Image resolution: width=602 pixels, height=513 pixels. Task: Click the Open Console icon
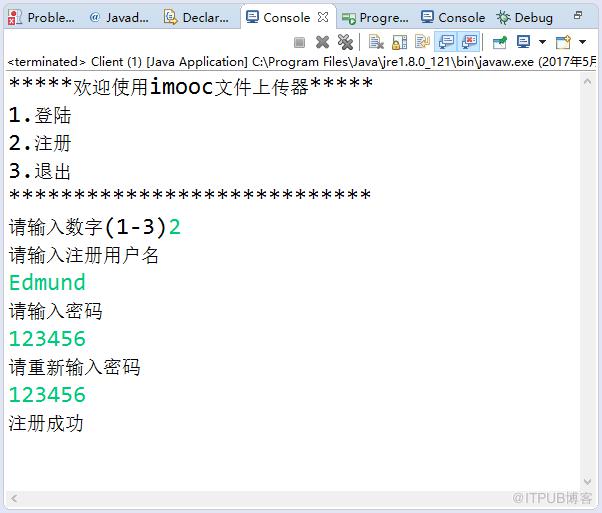pyautogui.click(x=563, y=42)
